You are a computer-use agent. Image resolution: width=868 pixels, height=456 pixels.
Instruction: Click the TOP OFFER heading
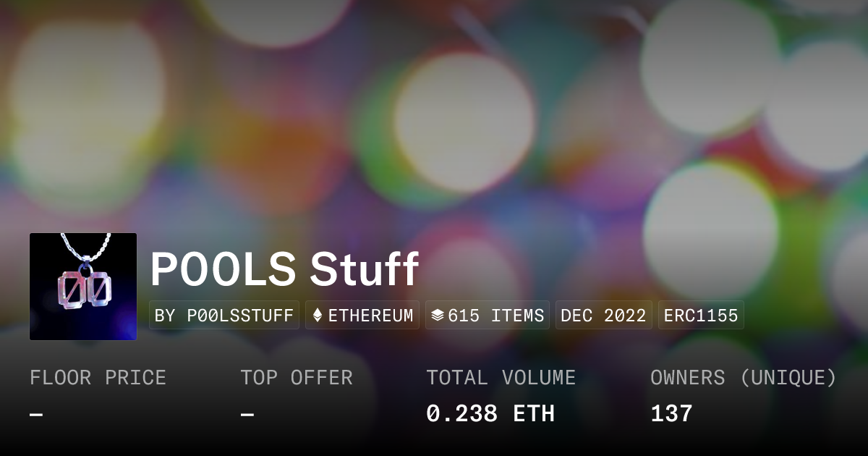click(297, 378)
